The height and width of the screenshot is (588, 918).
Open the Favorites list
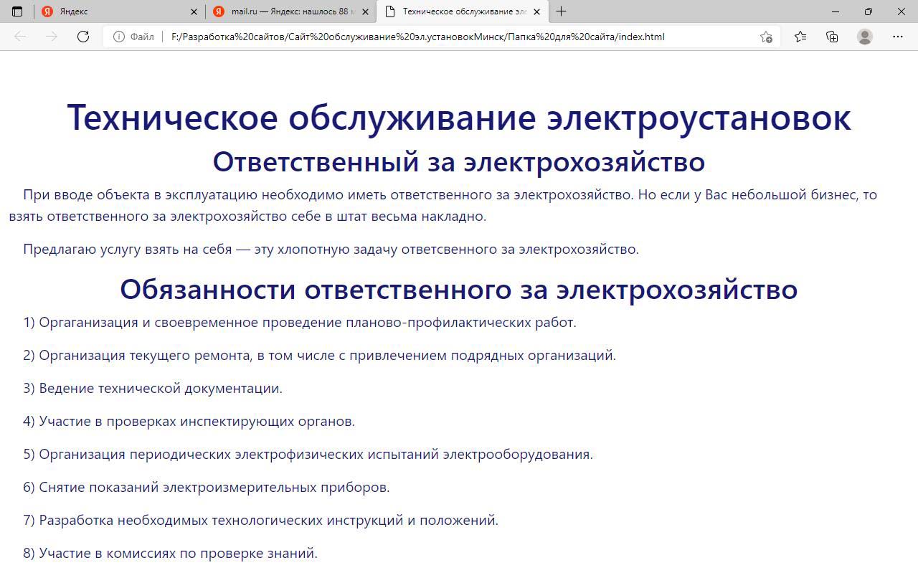(800, 37)
